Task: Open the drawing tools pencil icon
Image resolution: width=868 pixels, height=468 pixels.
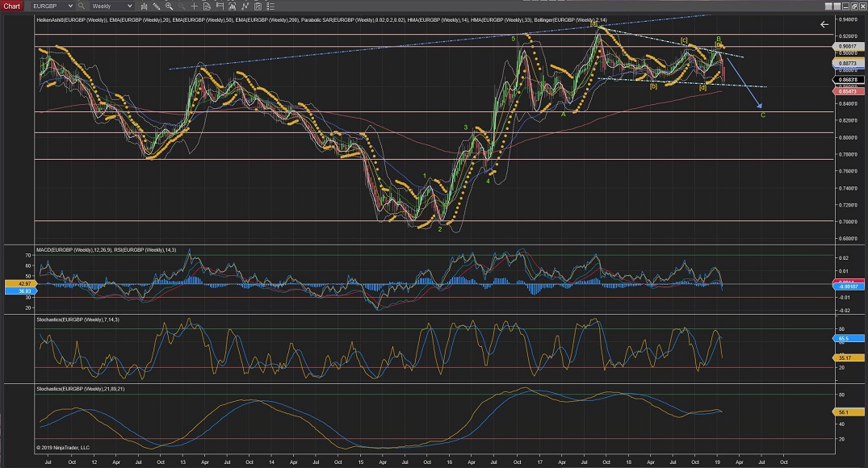Action: [157, 6]
